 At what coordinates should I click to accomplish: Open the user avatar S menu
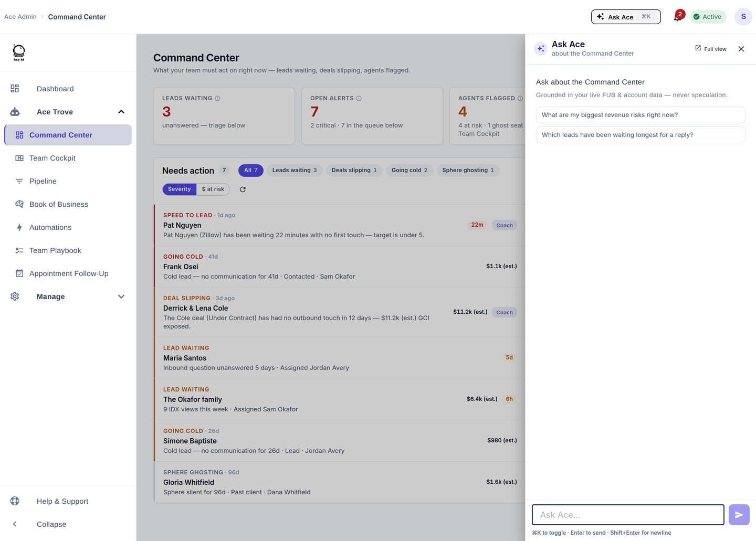pos(743,17)
